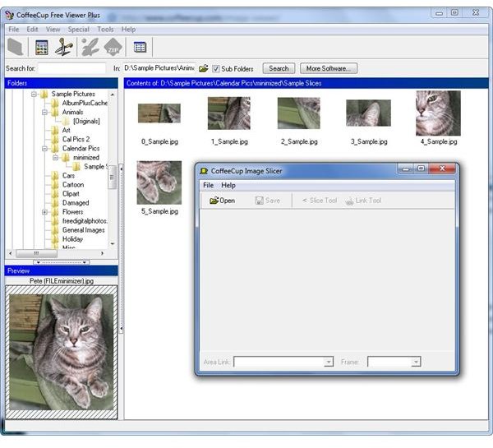Launch the Image Slicer scissors icon

[64, 47]
